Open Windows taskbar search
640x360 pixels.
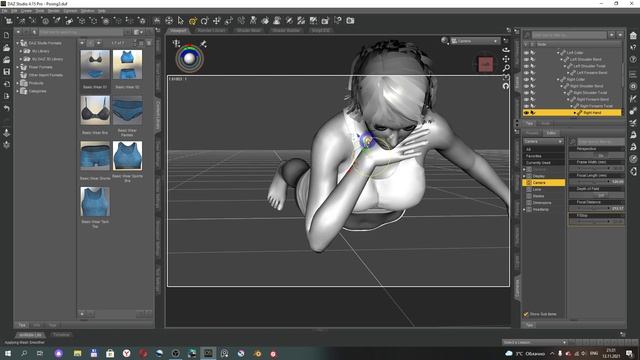pos(24,353)
